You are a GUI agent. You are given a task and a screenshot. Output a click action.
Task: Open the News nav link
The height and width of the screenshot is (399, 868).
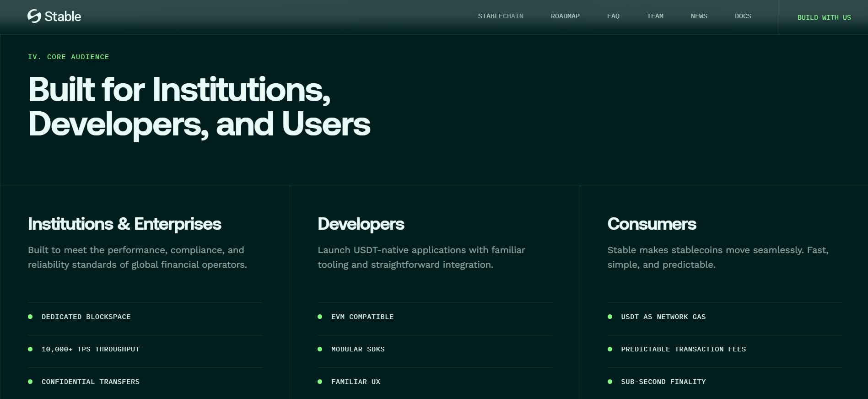699,16
